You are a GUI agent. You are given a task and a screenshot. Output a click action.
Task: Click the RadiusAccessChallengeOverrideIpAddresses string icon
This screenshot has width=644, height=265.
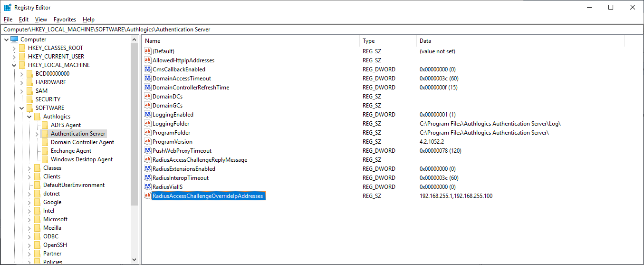click(x=147, y=196)
